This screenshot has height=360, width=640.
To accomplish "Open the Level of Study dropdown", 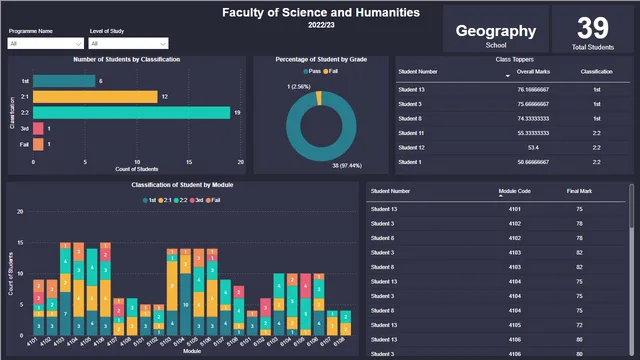I will 128,43.
